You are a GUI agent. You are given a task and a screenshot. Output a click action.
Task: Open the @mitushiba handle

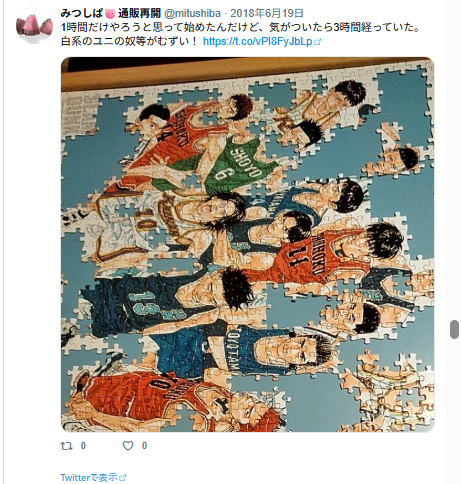pos(192,13)
